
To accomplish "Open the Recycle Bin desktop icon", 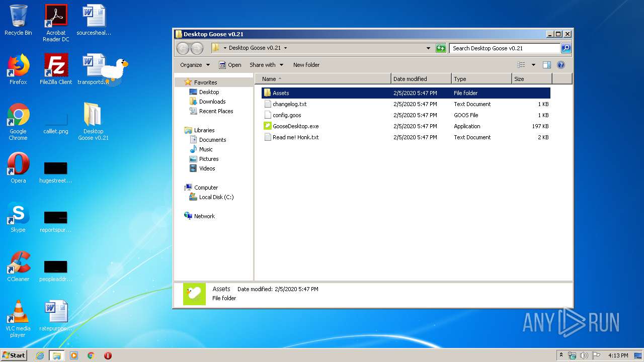I will pos(18,21).
